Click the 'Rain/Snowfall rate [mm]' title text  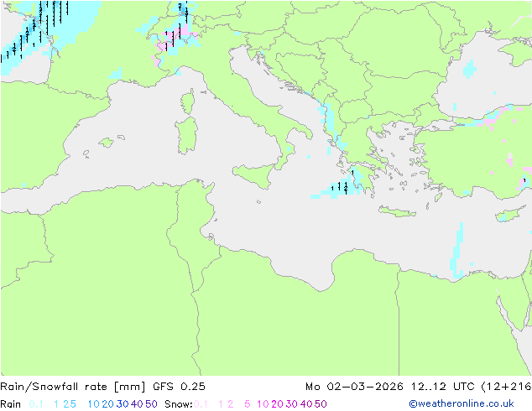point(73,387)
